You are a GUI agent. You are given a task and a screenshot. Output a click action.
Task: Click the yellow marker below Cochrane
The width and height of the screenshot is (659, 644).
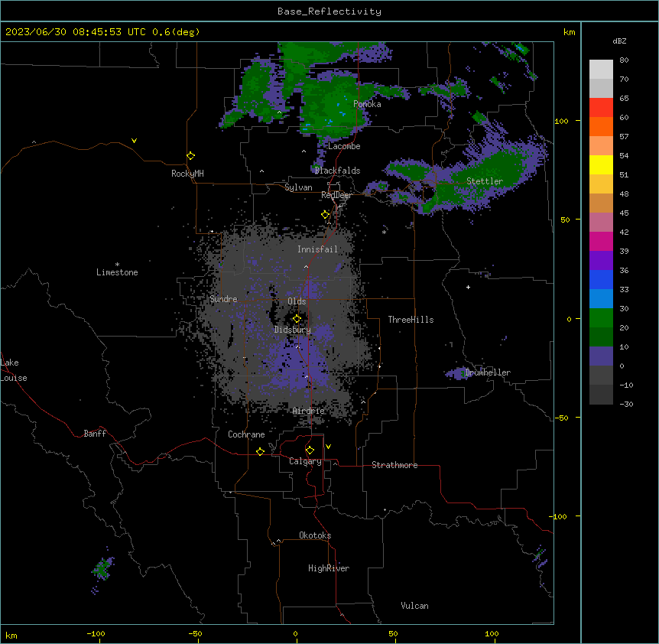pos(260,451)
